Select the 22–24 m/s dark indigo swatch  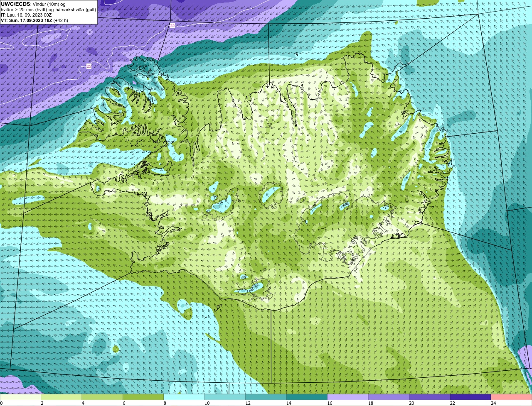(470, 397)
